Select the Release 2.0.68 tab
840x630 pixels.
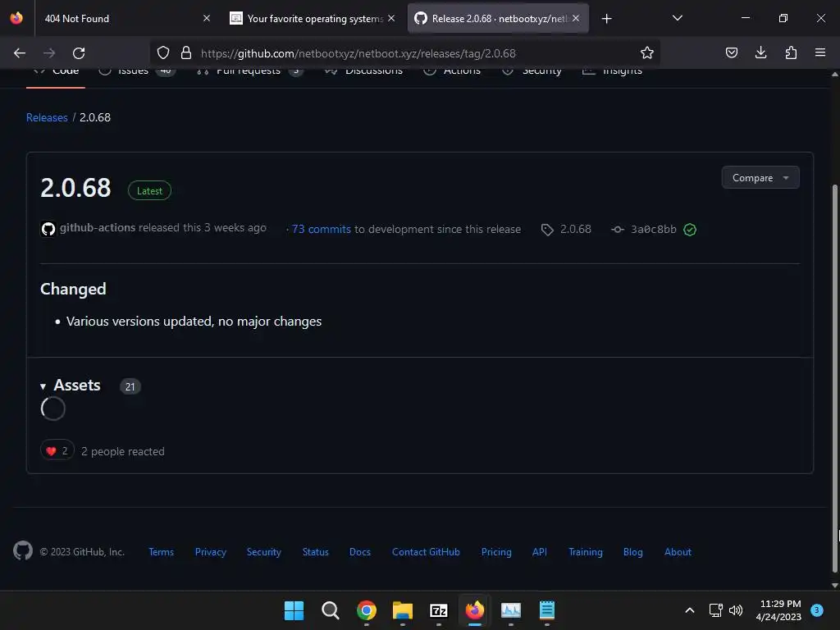(x=498, y=19)
